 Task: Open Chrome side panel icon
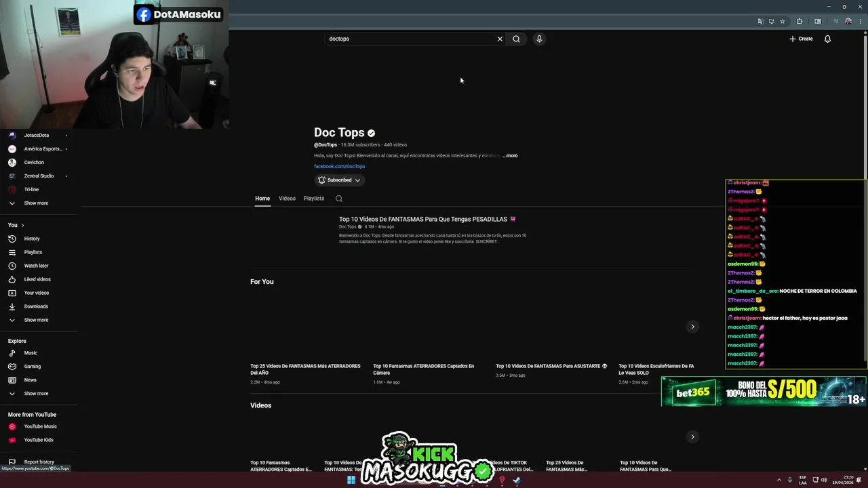[x=818, y=21]
